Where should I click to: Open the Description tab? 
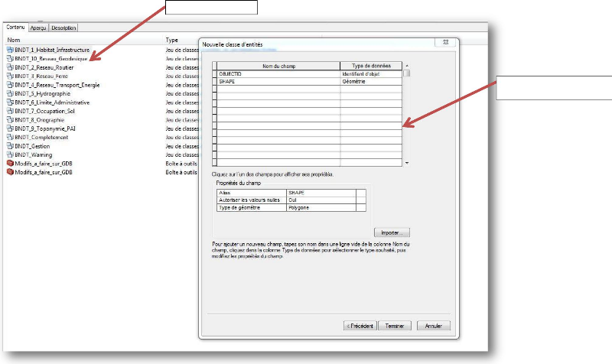pyautogui.click(x=63, y=28)
